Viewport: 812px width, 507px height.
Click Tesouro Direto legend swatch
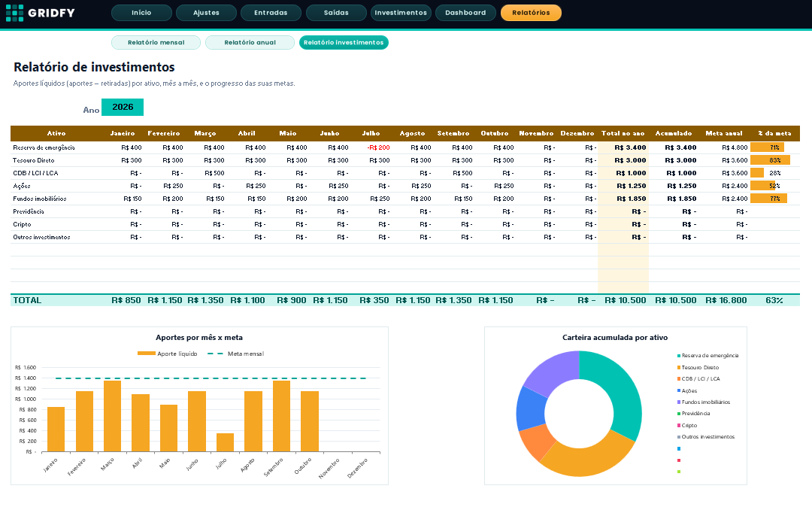point(679,368)
